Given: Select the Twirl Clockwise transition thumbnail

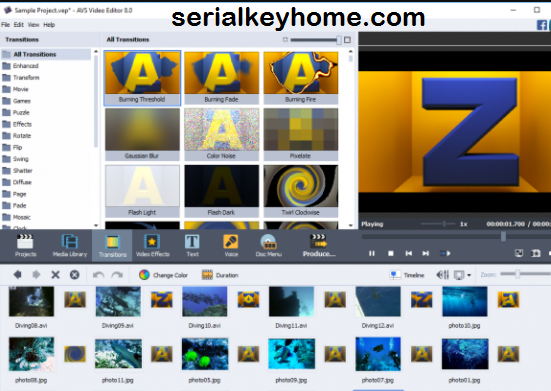Looking at the screenshot, I should pyautogui.click(x=301, y=191).
